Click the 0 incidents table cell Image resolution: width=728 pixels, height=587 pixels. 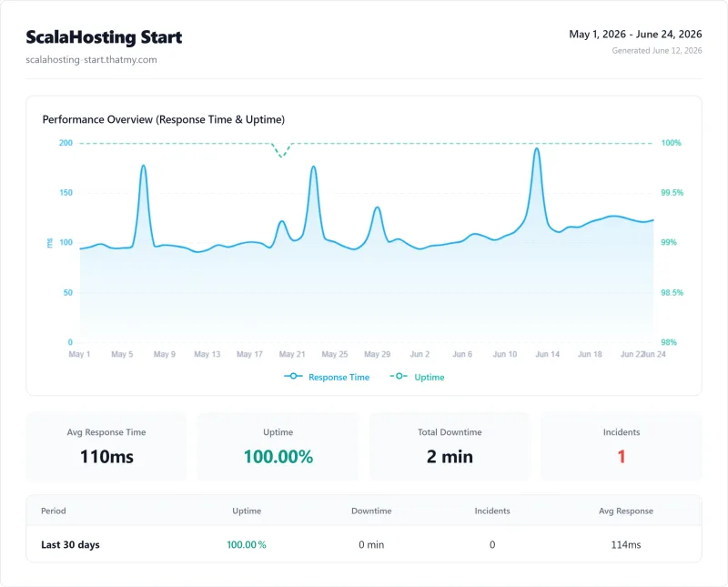point(492,545)
